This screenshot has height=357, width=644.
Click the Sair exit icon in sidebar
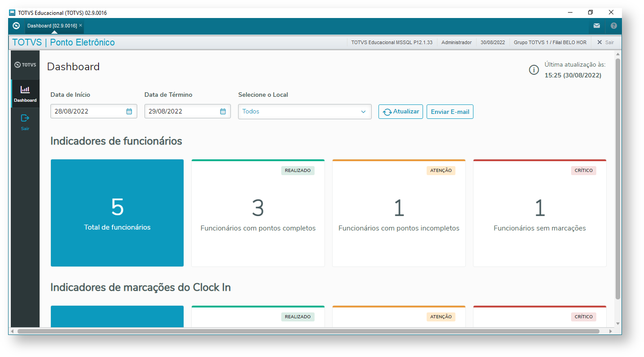[x=25, y=118]
